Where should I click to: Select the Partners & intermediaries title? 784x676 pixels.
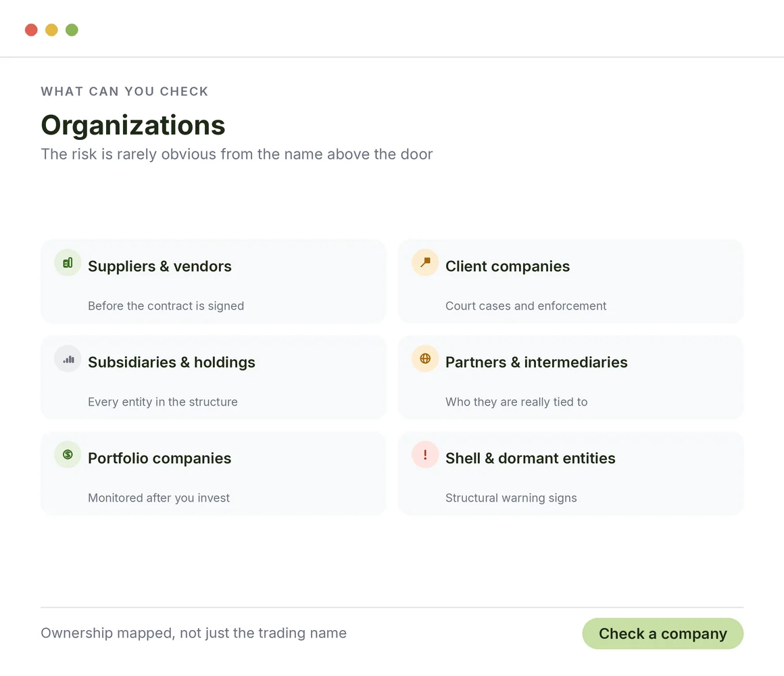[537, 362]
